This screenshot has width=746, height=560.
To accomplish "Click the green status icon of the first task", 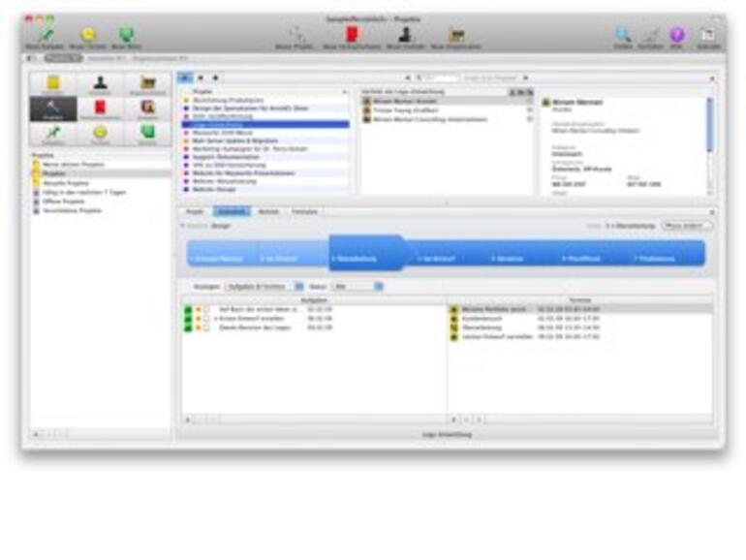I will 188,310.
